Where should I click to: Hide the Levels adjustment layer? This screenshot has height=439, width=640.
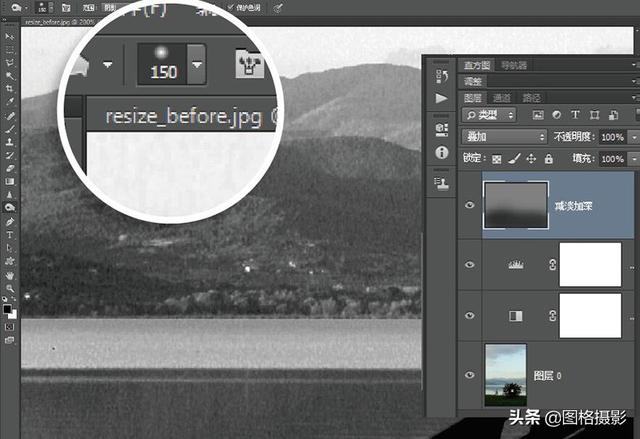(x=469, y=265)
